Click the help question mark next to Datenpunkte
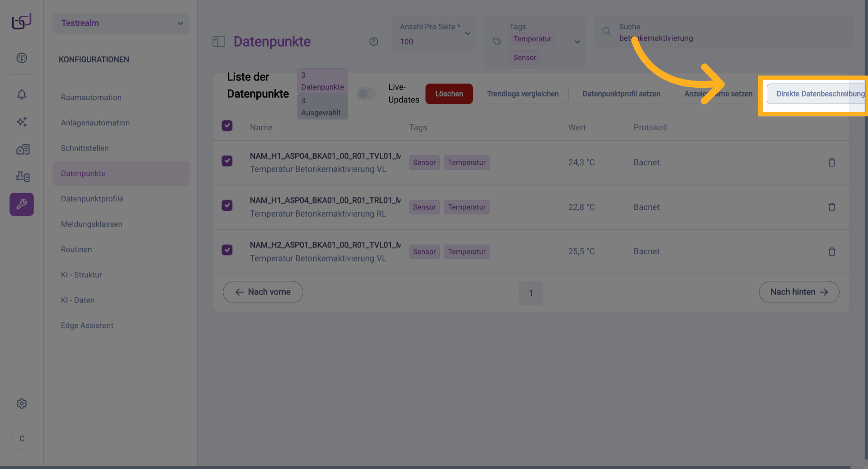This screenshot has height=469, width=868. tap(373, 42)
